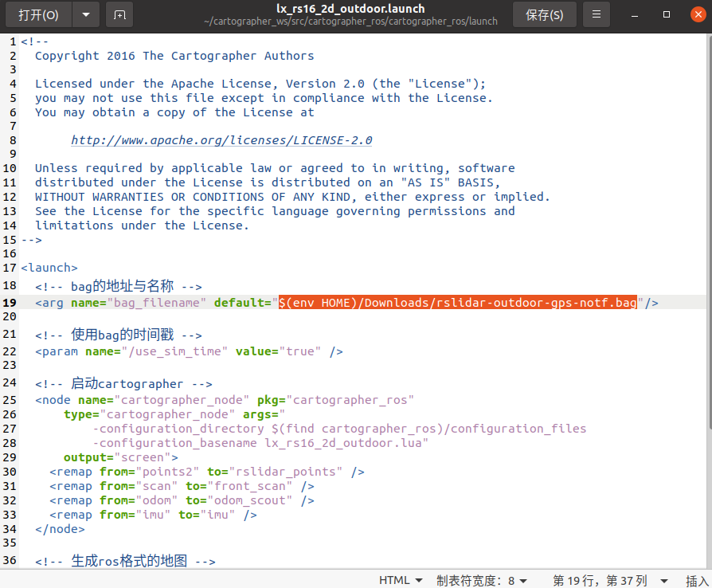This screenshot has height=588, width=712.
Task: Click the highlighted bag file path on line 19
Action: [458, 303]
